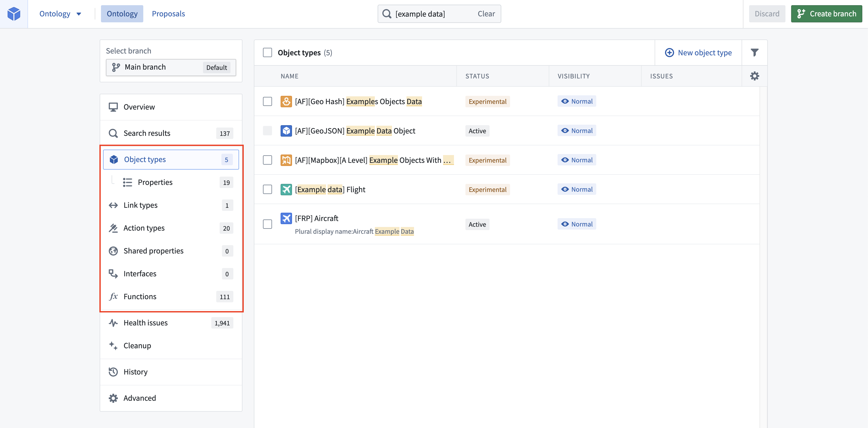Click the Search results magnifier icon

[x=113, y=133]
